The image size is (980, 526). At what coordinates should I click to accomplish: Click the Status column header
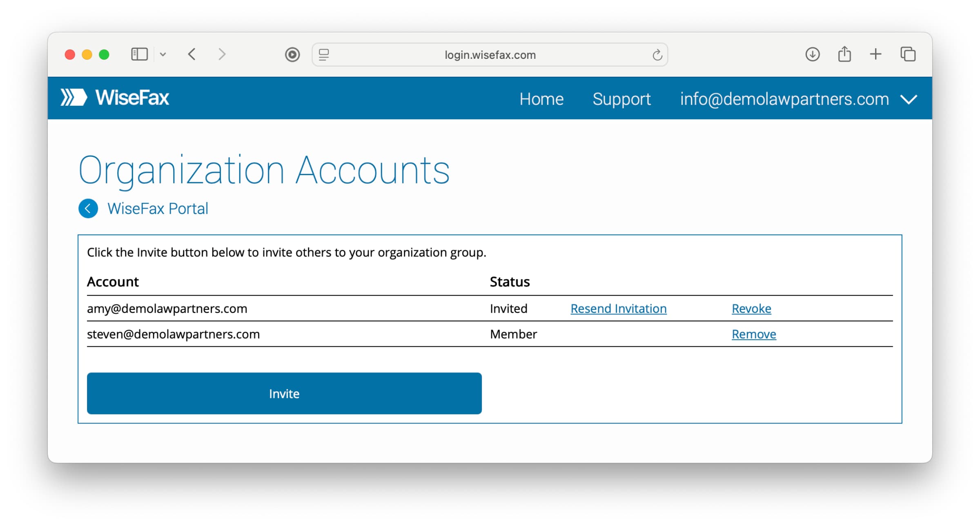click(x=510, y=282)
